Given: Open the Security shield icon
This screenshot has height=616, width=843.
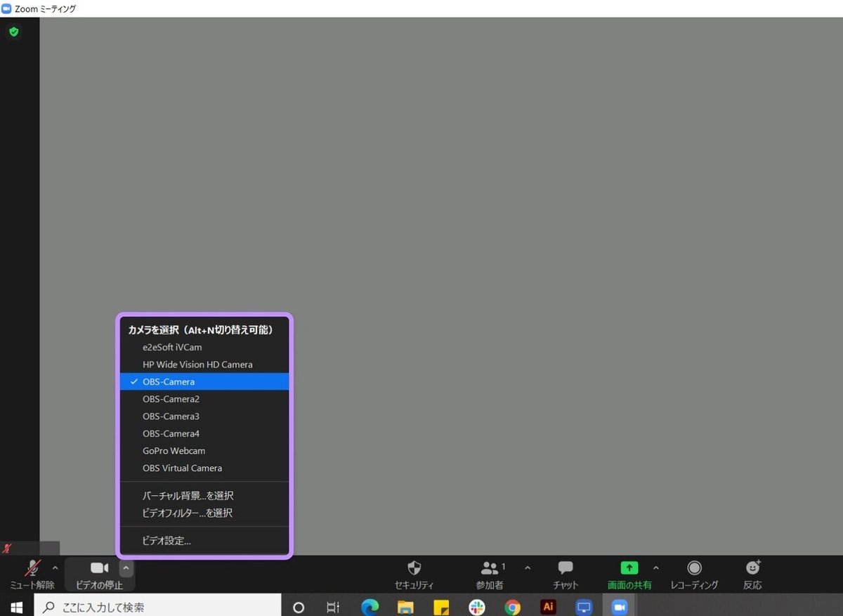Looking at the screenshot, I should pos(414,568).
